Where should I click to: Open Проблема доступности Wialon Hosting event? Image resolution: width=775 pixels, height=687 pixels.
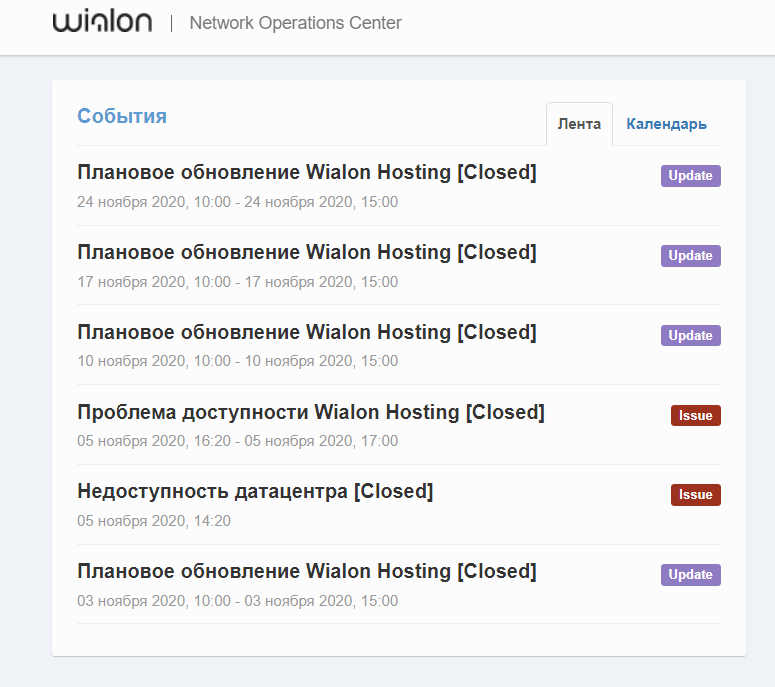(x=311, y=412)
